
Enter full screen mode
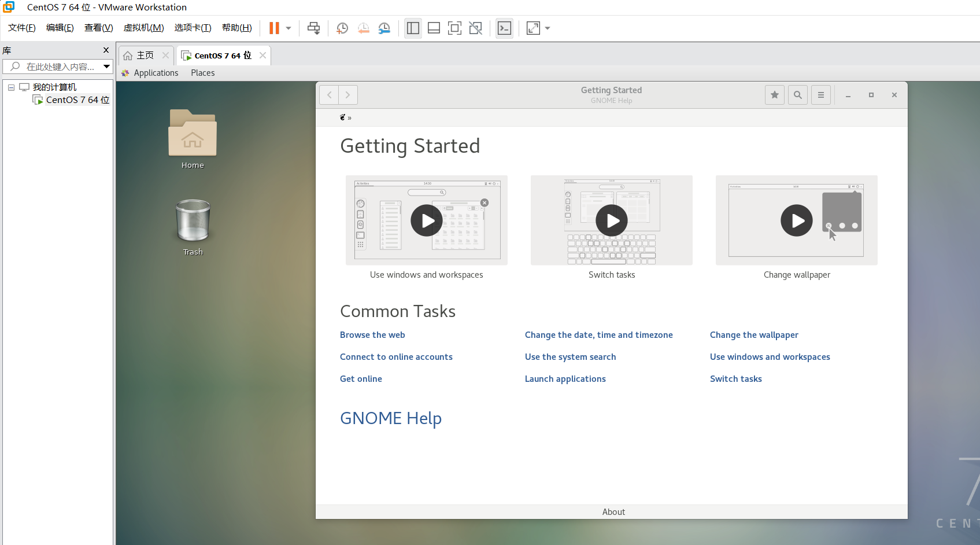coord(454,28)
